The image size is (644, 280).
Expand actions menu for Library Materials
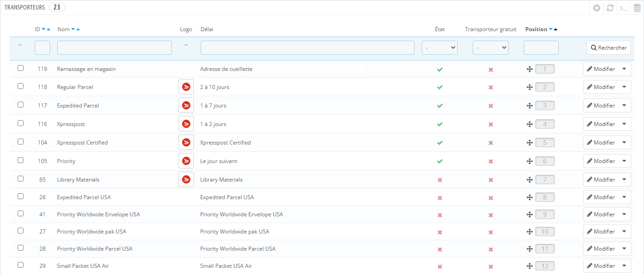(x=625, y=179)
